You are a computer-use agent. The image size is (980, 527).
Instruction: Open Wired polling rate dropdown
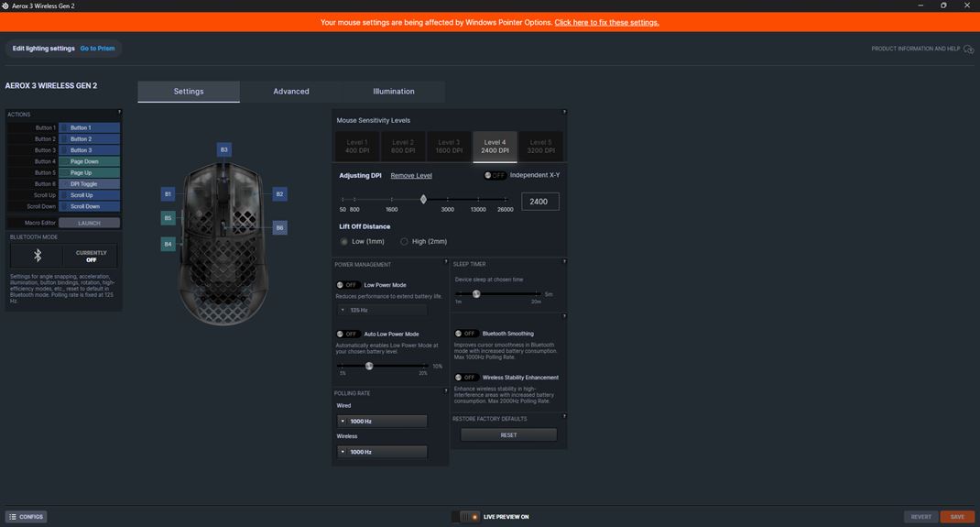tap(382, 422)
